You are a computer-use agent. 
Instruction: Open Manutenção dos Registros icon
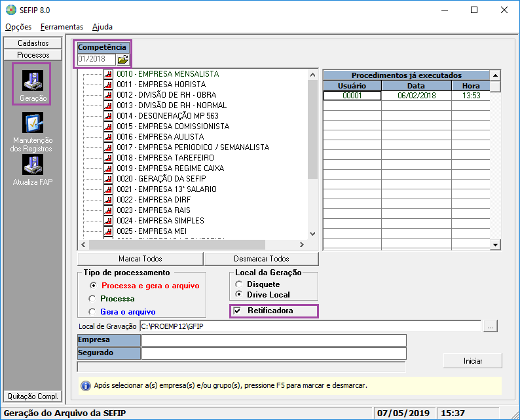coord(33,123)
